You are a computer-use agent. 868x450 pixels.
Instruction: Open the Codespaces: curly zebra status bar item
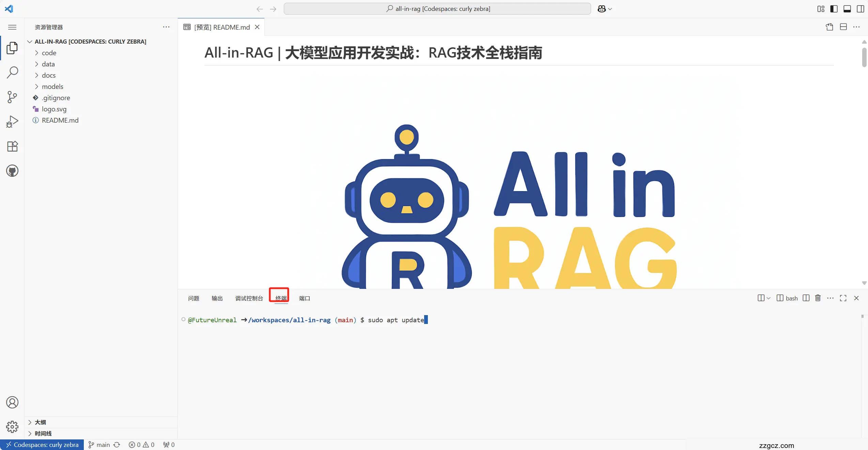[x=42, y=445]
